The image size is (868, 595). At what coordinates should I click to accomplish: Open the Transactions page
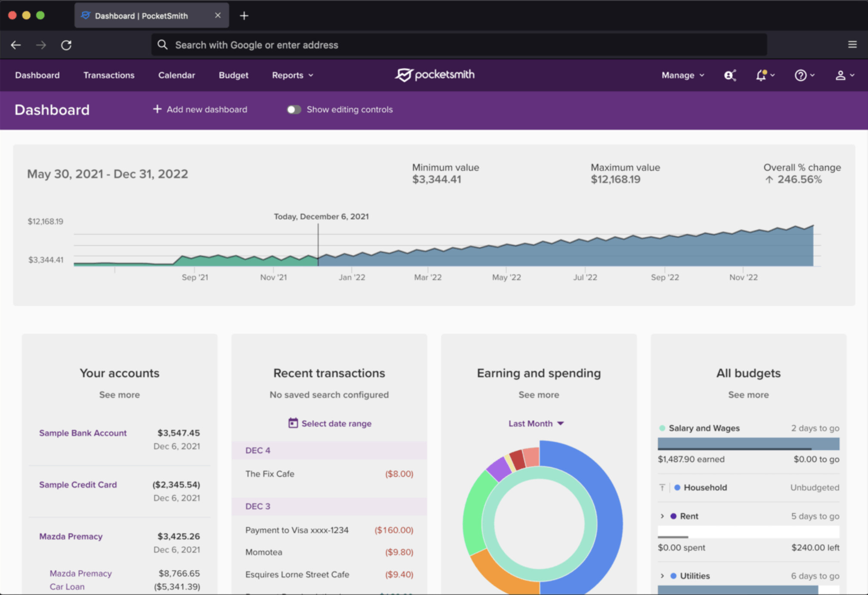(x=109, y=75)
